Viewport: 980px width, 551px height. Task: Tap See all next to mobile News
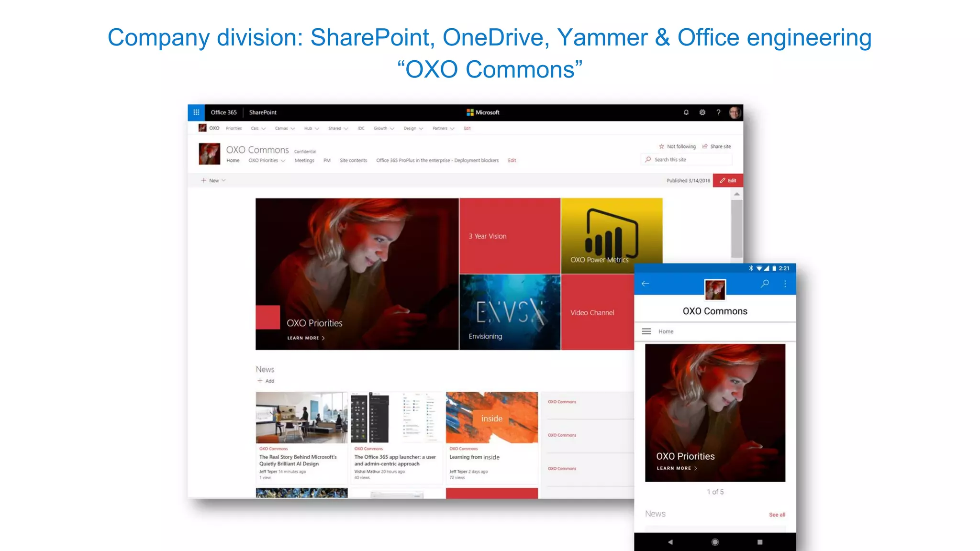click(777, 515)
